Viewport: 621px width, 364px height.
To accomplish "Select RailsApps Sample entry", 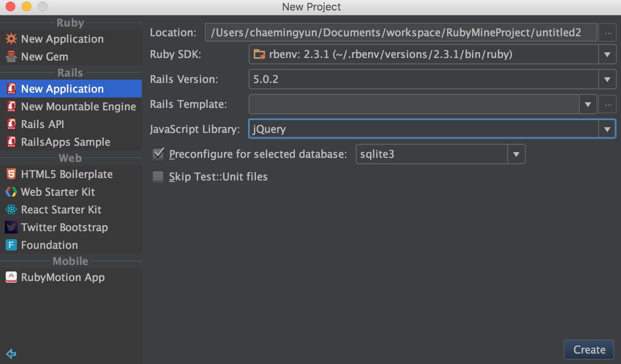I will pos(71,142).
